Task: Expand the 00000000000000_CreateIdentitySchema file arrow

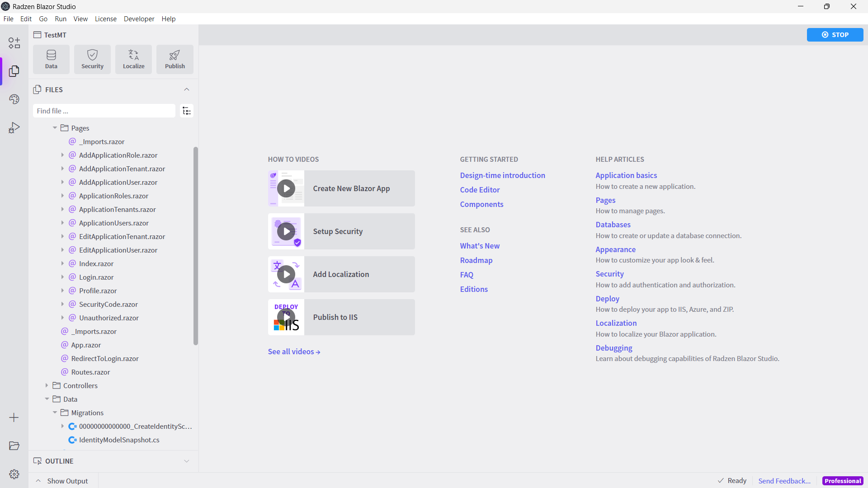Action: [62, 426]
